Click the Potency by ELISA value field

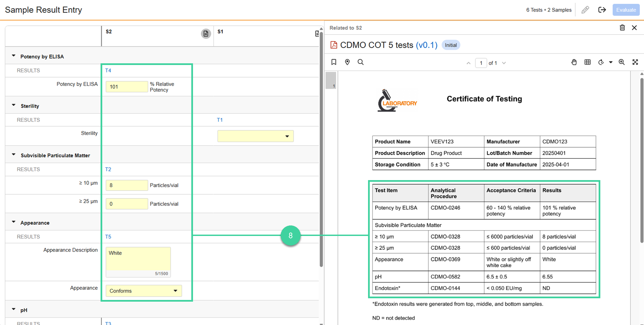point(127,87)
